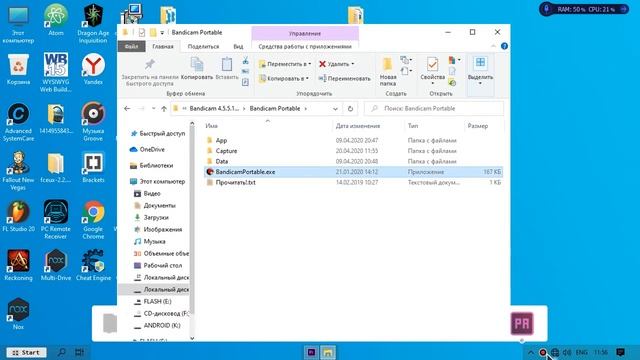Viewport: 640px width, 360px height.
Task: Switch to Поделиться ribbon tab
Action: 203,47
